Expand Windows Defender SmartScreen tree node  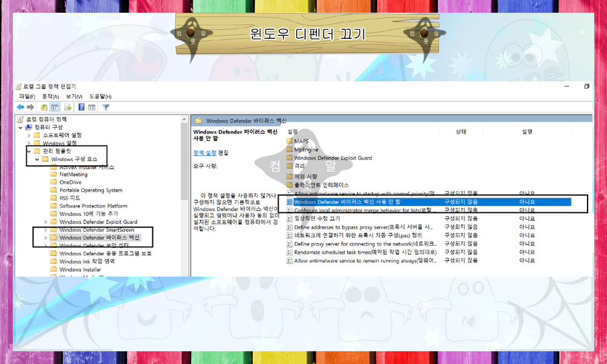coord(46,230)
